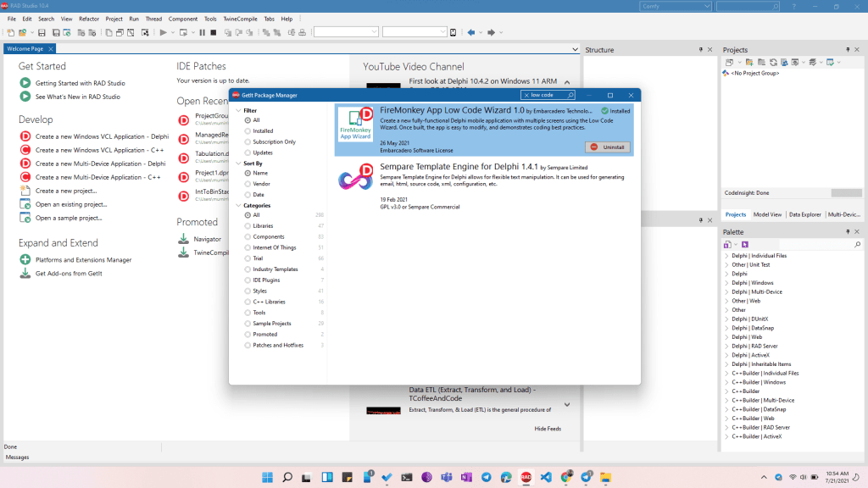Open the Component menu
Screen dimensions: 868x488
181,17
